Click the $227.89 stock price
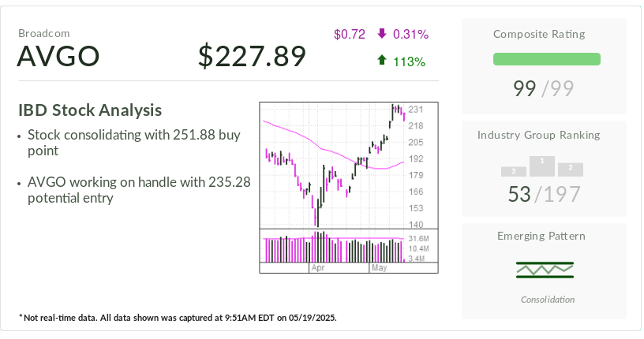This screenshot has height=339, width=644. tap(253, 56)
